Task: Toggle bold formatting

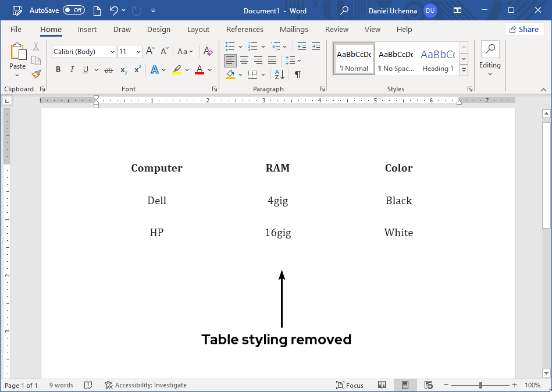Action: pos(58,69)
